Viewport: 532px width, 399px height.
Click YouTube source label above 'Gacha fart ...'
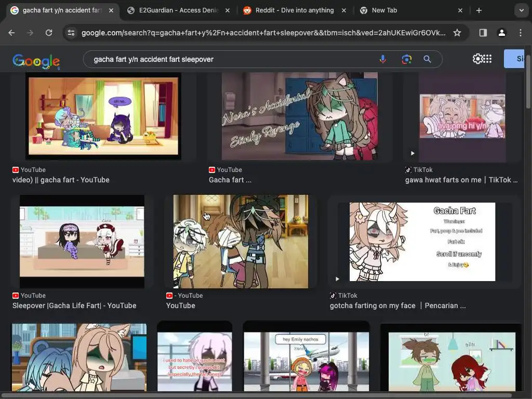tap(225, 170)
